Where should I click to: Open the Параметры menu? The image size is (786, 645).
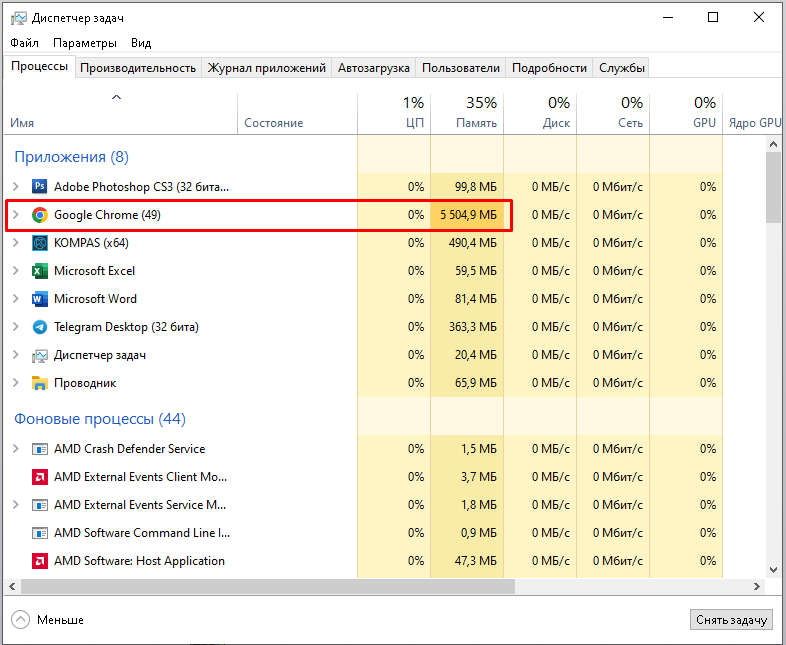[x=85, y=43]
